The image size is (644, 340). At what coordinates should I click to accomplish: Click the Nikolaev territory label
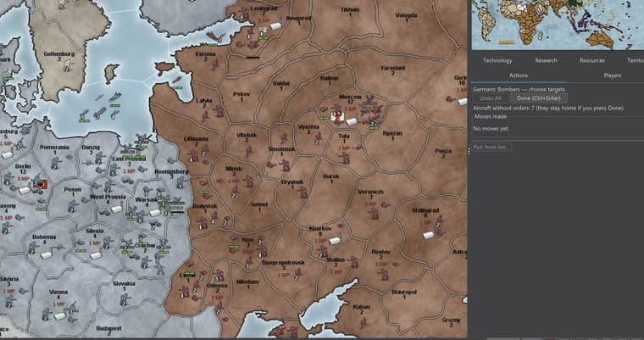[x=248, y=281]
